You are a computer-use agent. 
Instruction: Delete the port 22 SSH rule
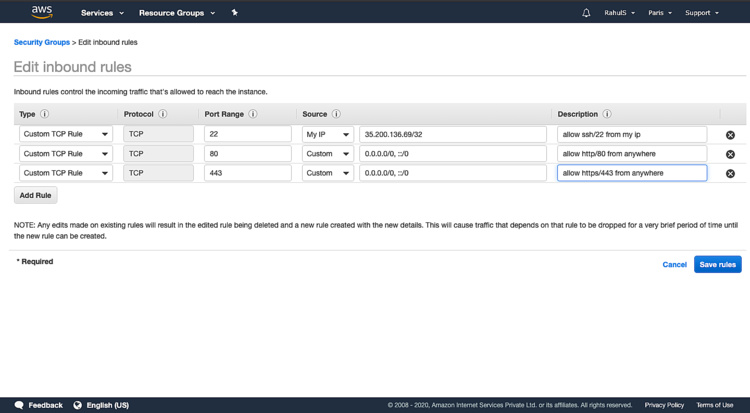coord(730,135)
